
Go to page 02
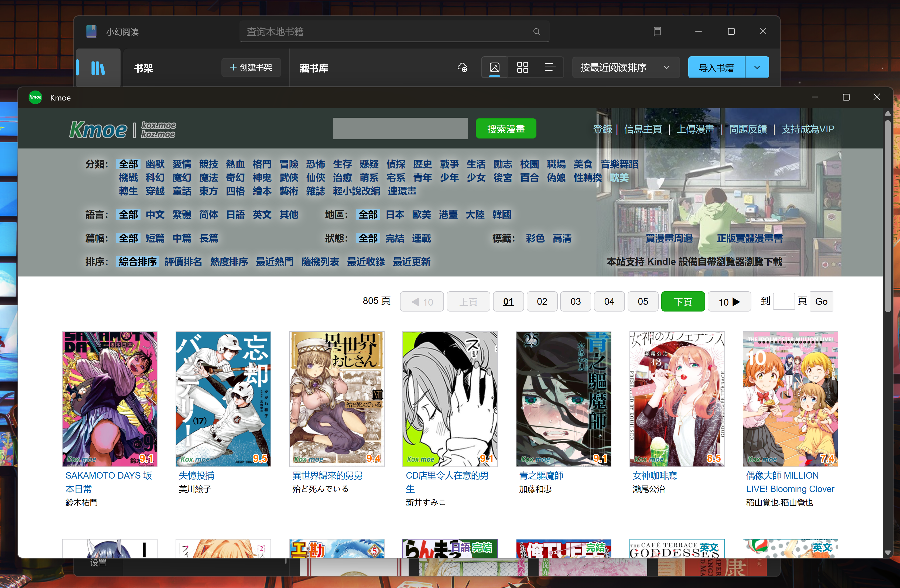(x=542, y=302)
